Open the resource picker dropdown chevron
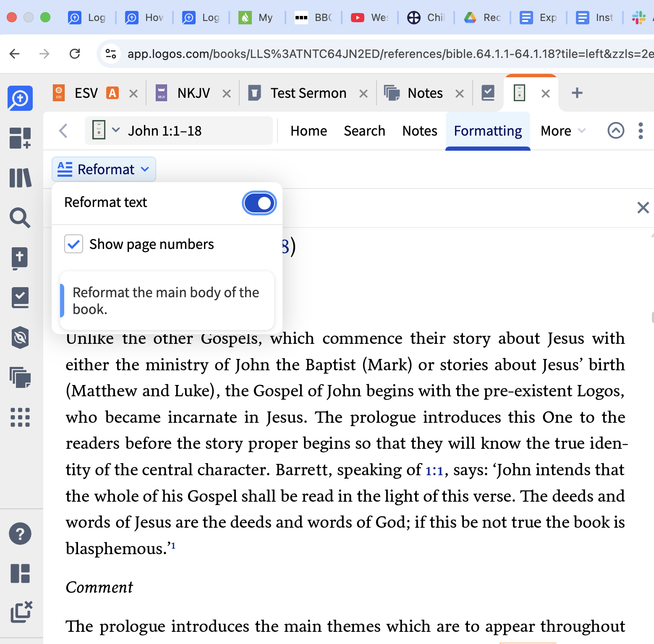The width and height of the screenshot is (654, 644). coord(116,130)
